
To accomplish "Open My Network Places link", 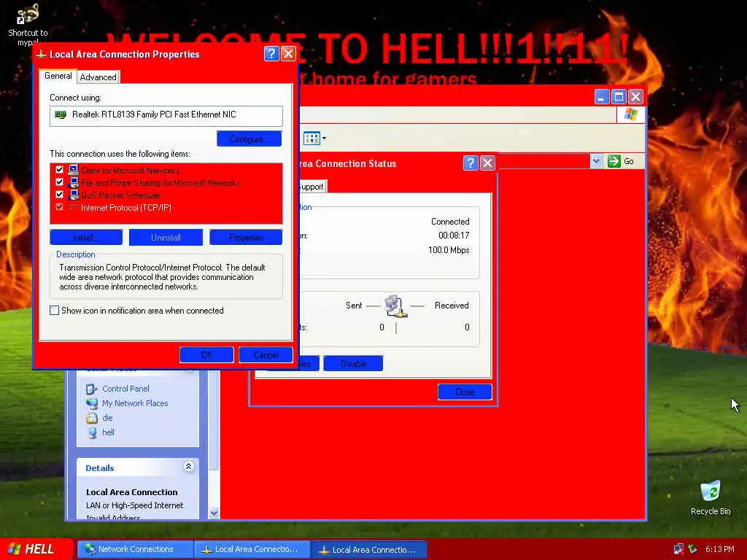I will 135,403.
